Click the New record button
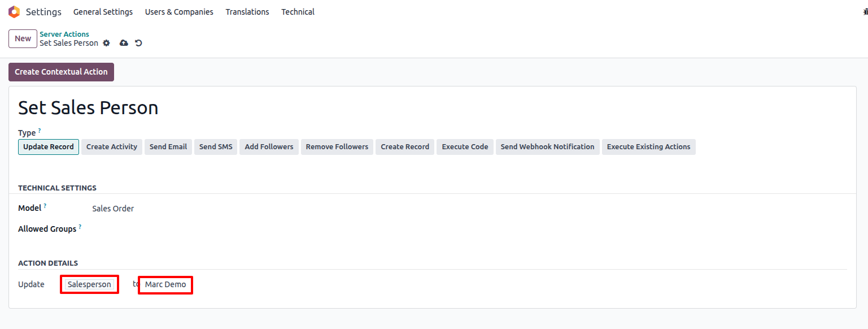 click(23, 38)
